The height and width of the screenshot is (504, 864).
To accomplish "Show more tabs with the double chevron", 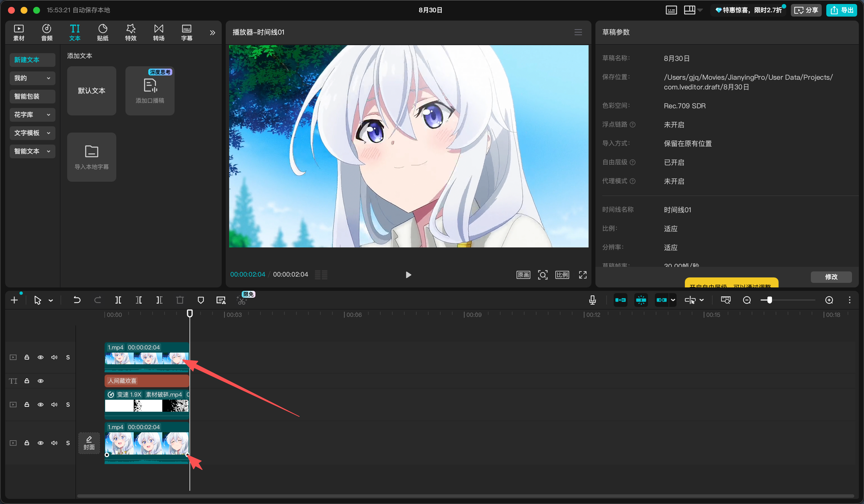I will 213,33.
